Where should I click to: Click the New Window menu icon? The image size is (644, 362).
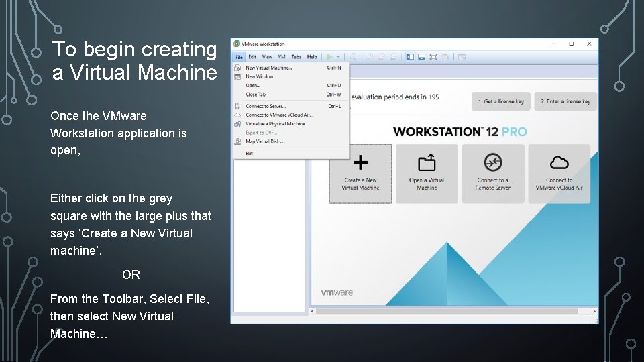pos(237,76)
